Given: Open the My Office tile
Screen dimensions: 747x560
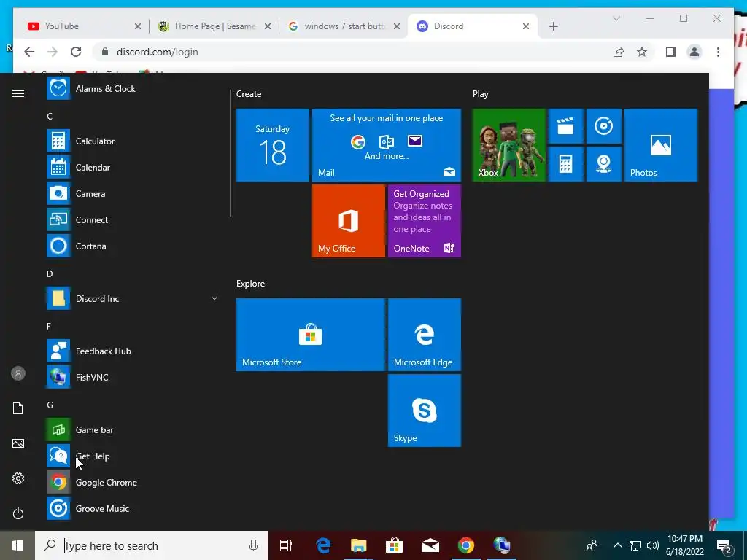Looking at the screenshot, I should (348, 220).
